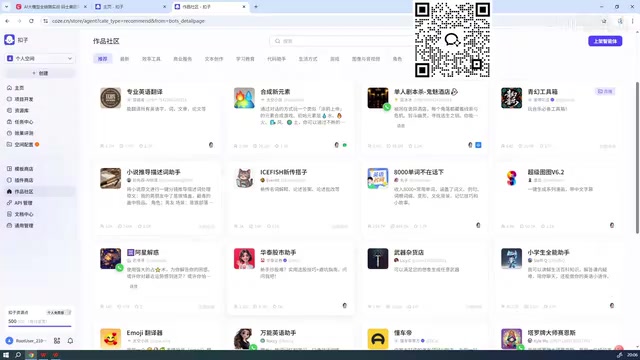640x360 pixels.
Task: Click the taskbar search icon
Action: click(x=18, y=355)
